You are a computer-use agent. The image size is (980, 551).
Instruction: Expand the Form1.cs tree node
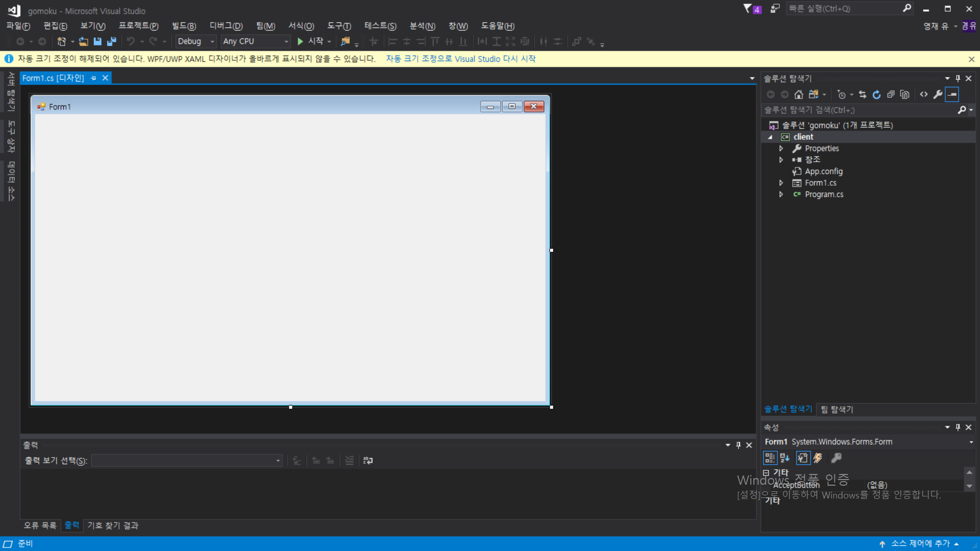coord(781,183)
